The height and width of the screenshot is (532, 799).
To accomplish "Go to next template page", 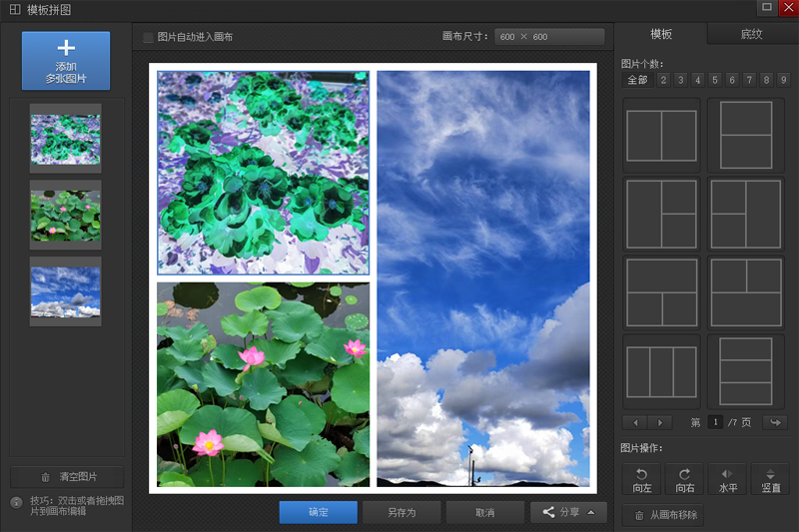I will 660,422.
